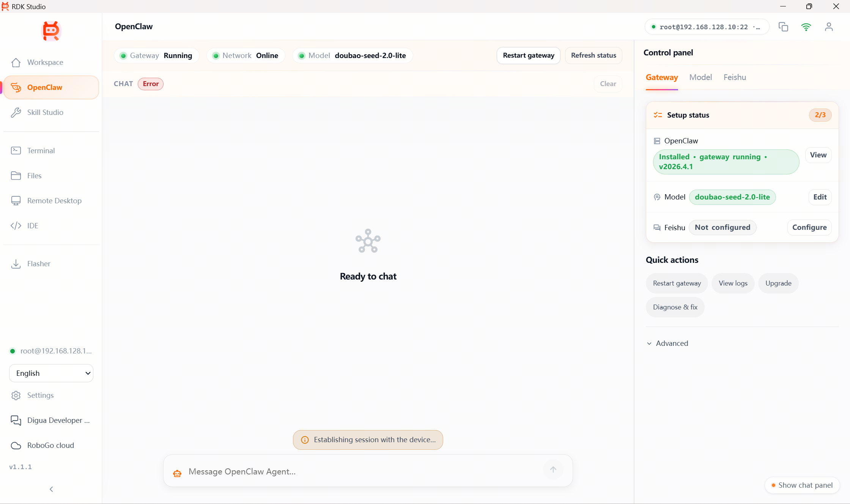Click the user profile icon
The height and width of the screenshot is (504, 850).
pos(829,27)
